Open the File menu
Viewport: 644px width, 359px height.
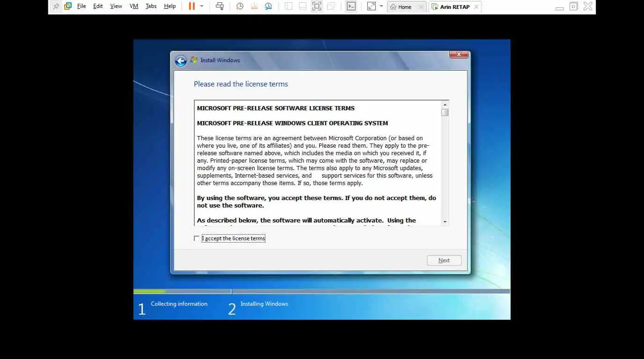pos(81,7)
